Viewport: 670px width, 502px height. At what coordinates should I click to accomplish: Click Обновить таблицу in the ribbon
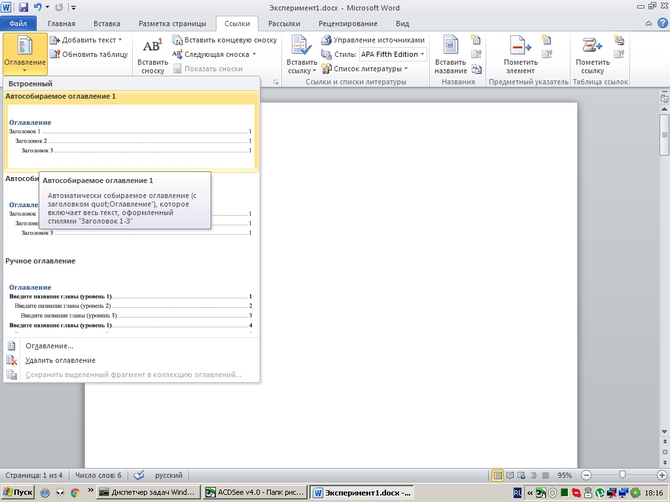(88, 54)
